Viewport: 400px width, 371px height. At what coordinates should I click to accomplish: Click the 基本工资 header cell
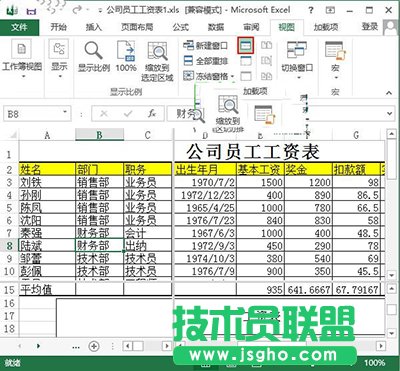click(x=260, y=170)
